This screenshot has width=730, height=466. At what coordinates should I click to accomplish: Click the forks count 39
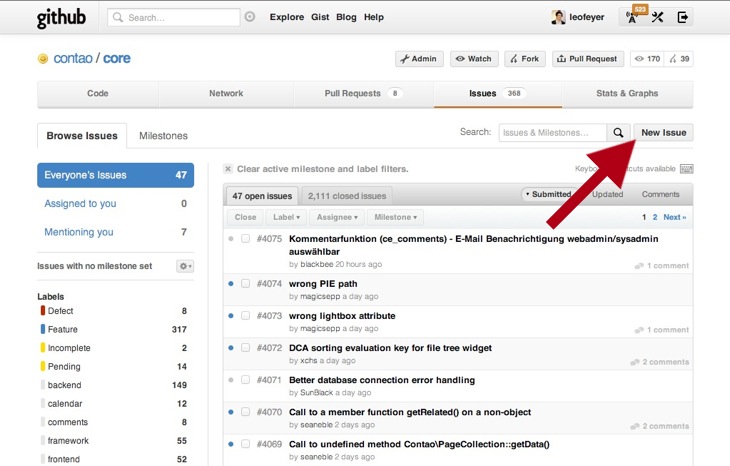tap(679, 59)
